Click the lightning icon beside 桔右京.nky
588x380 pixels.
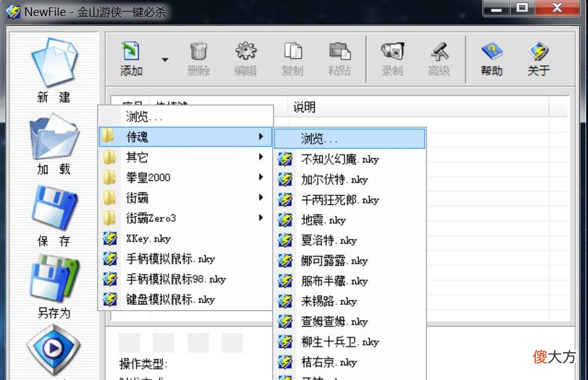point(285,362)
